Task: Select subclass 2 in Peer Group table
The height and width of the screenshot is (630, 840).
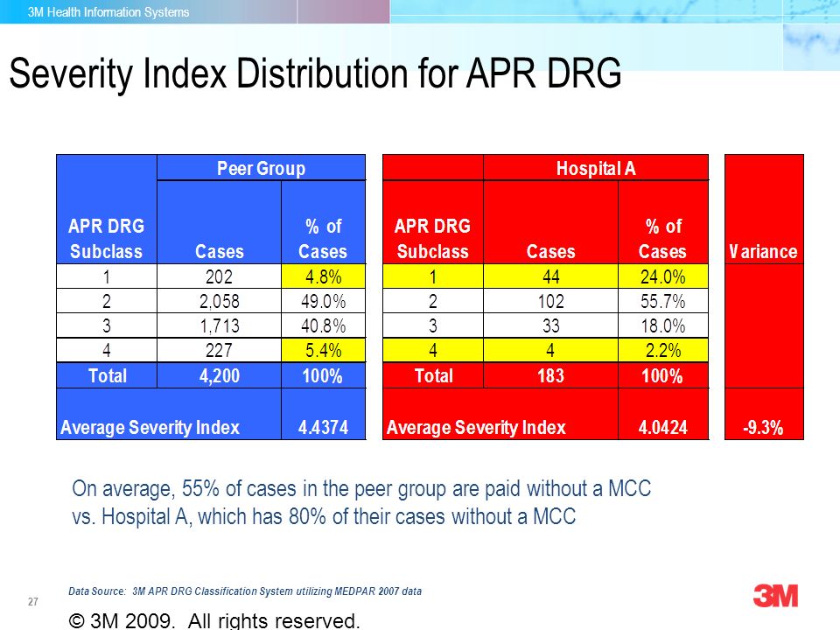Action: [107, 301]
